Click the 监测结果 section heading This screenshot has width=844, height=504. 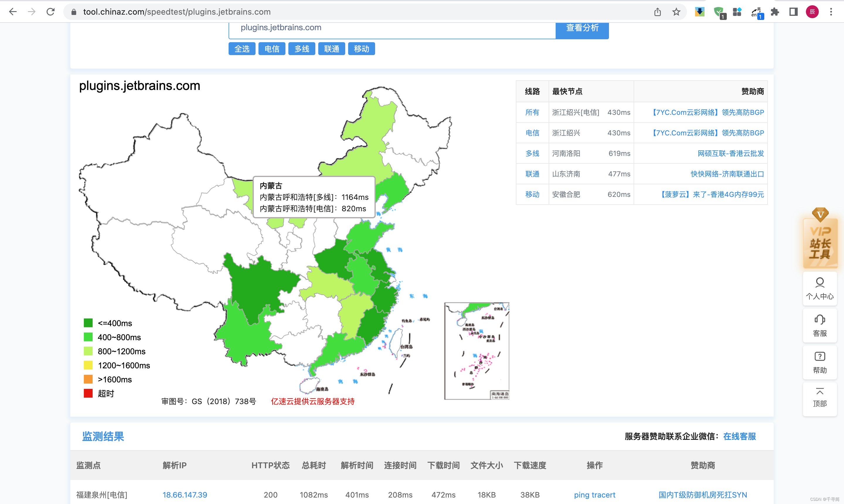[x=103, y=436]
